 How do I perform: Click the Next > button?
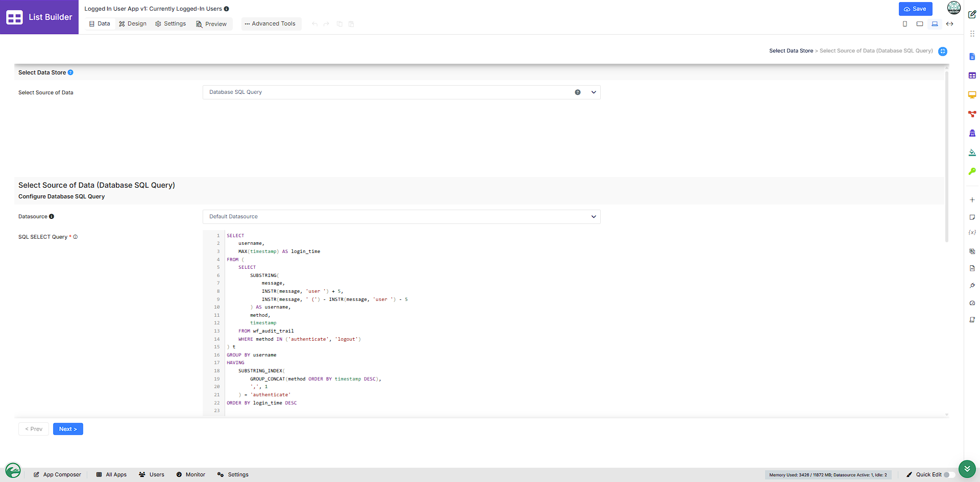tap(68, 429)
